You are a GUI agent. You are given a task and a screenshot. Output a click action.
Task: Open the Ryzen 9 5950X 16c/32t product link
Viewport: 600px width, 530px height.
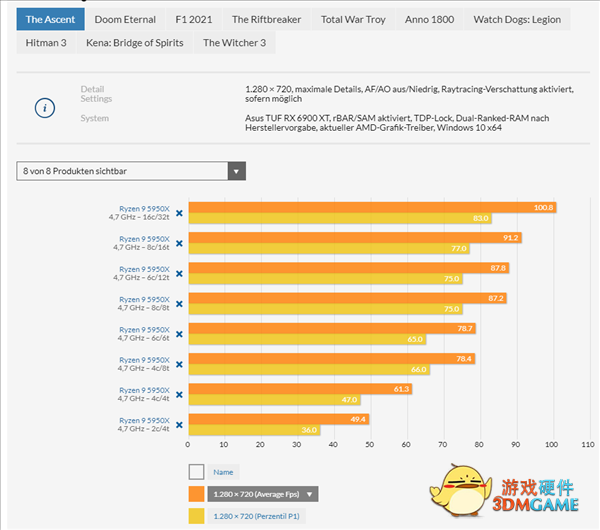pos(144,212)
